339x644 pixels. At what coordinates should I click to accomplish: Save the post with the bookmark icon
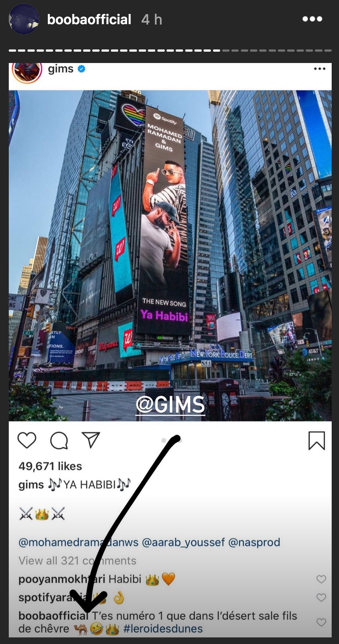pos(316,440)
